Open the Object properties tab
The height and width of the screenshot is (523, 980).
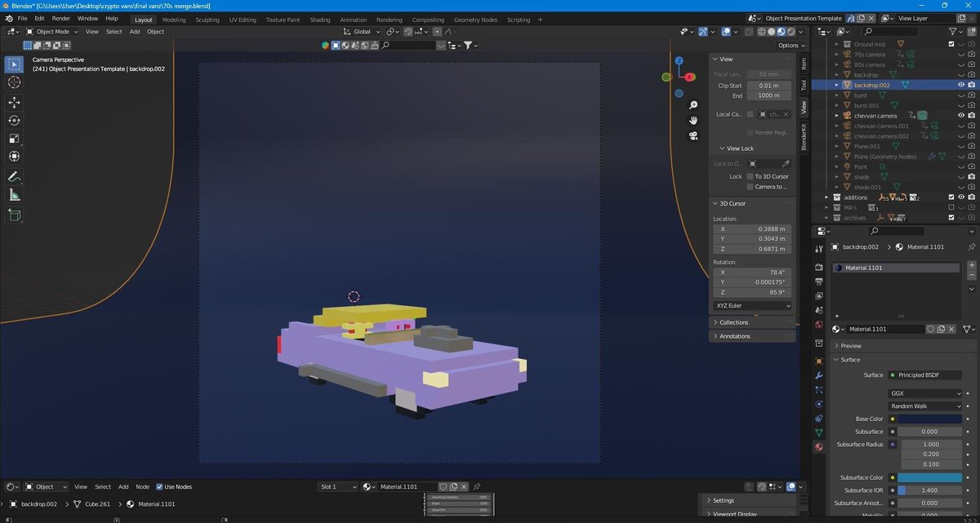pyautogui.click(x=818, y=361)
